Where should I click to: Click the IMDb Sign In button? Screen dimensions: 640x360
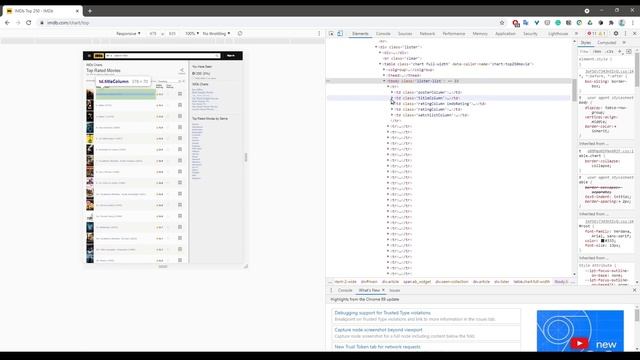(x=231, y=56)
